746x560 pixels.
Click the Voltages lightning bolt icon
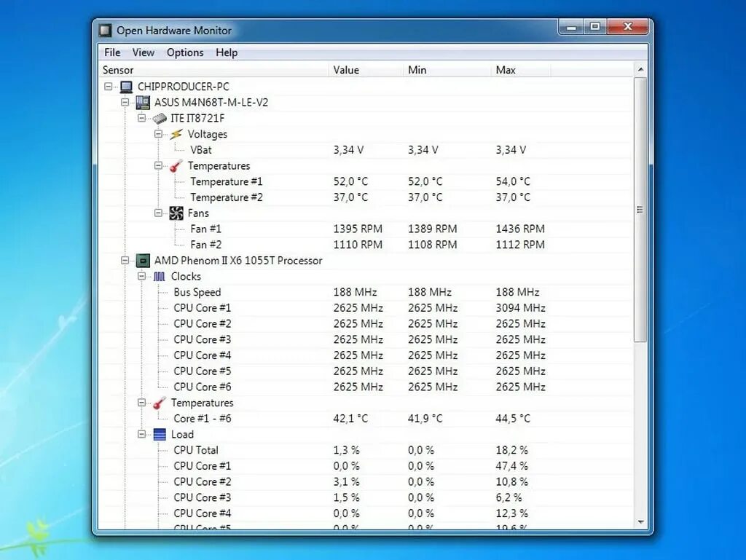click(176, 134)
